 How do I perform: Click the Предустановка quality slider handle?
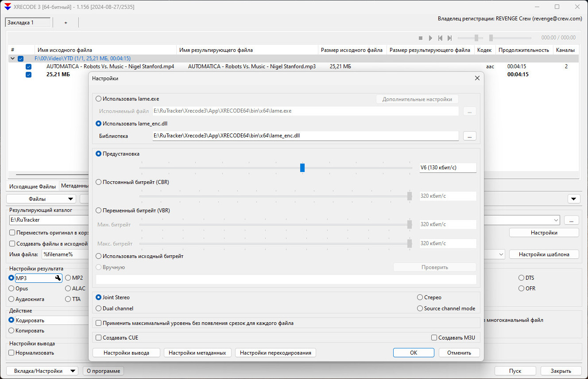pos(302,168)
